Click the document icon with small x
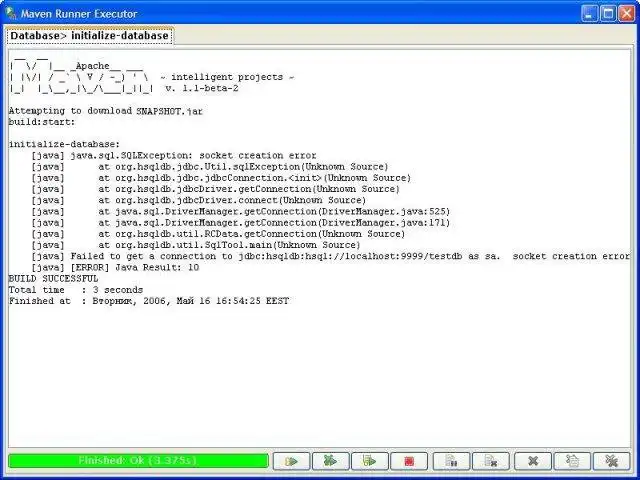 [491, 461]
